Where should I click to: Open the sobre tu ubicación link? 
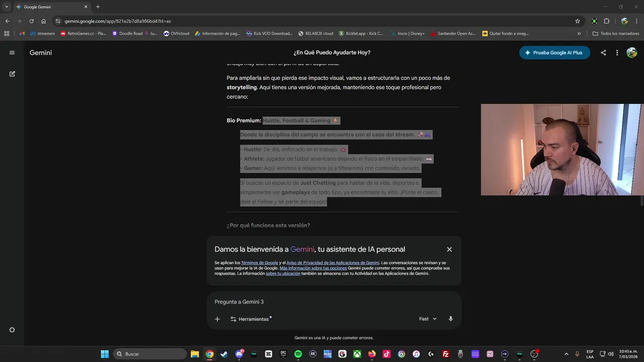coord(283,274)
